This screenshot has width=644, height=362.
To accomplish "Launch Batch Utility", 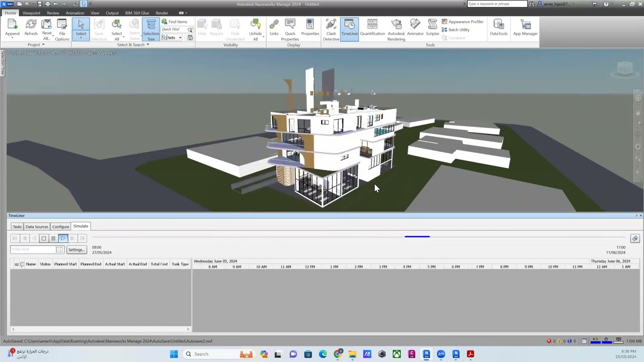I will tap(456, 30).
